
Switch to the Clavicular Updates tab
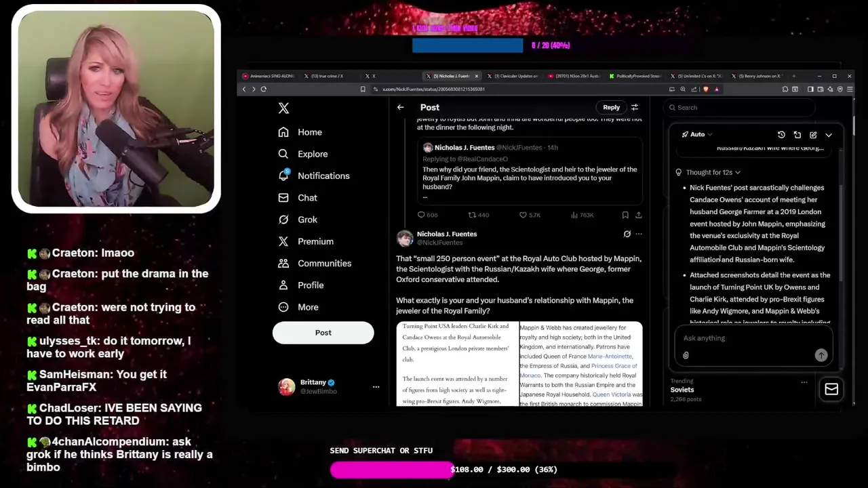513,76
